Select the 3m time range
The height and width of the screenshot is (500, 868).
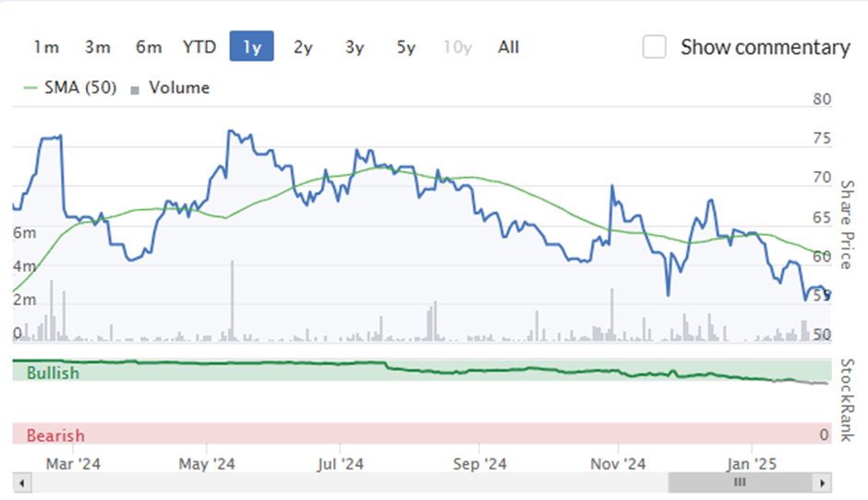98,47
